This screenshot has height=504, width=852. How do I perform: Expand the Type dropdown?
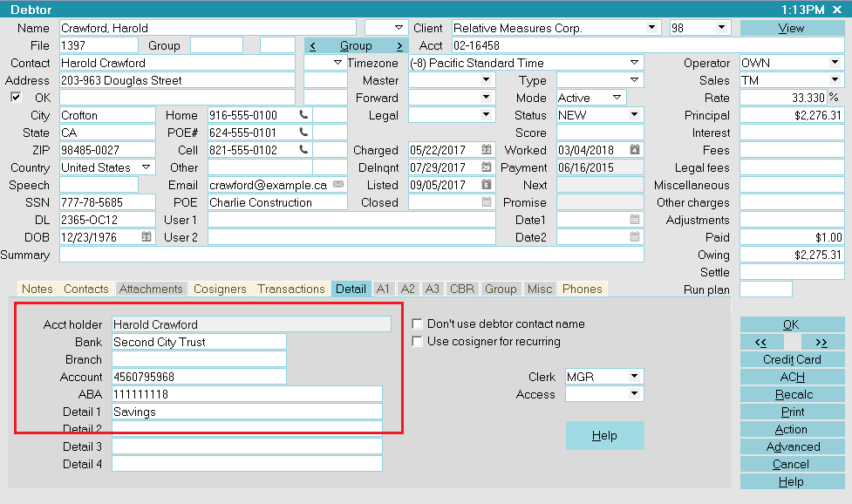[634, 80]
